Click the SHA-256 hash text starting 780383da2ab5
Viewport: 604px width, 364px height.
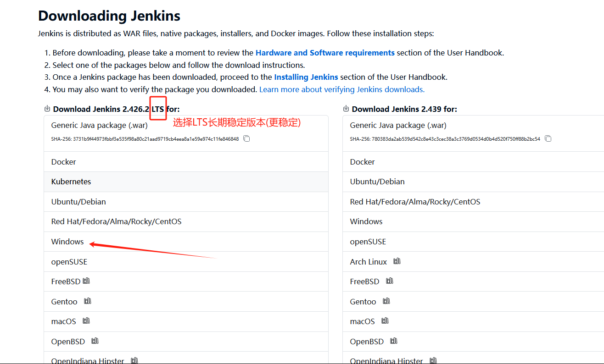pos(445,139)
